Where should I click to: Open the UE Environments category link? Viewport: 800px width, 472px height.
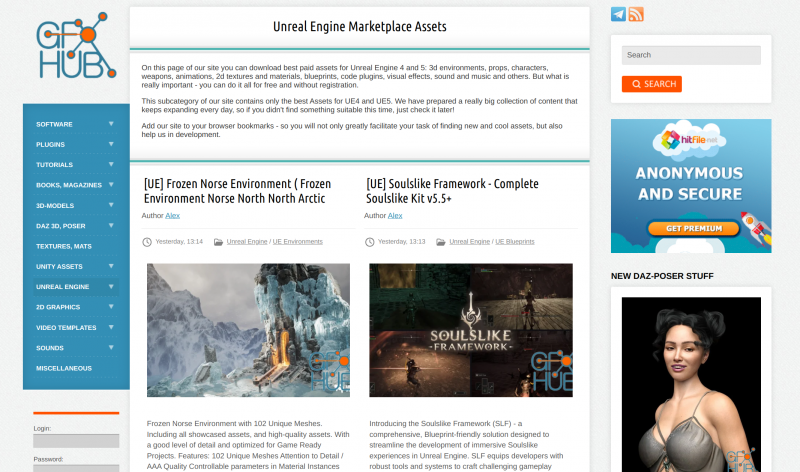[x=299, y=242]
